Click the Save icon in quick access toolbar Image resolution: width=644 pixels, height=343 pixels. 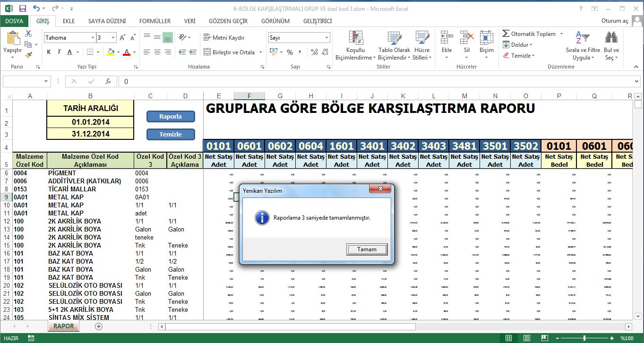coord(22,9)
